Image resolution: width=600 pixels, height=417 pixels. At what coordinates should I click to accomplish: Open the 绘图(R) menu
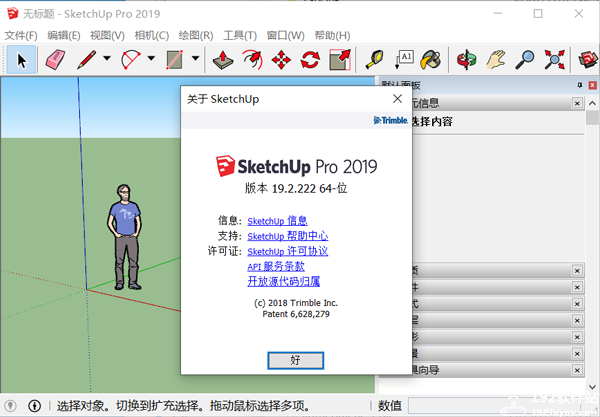pos(196,36)
